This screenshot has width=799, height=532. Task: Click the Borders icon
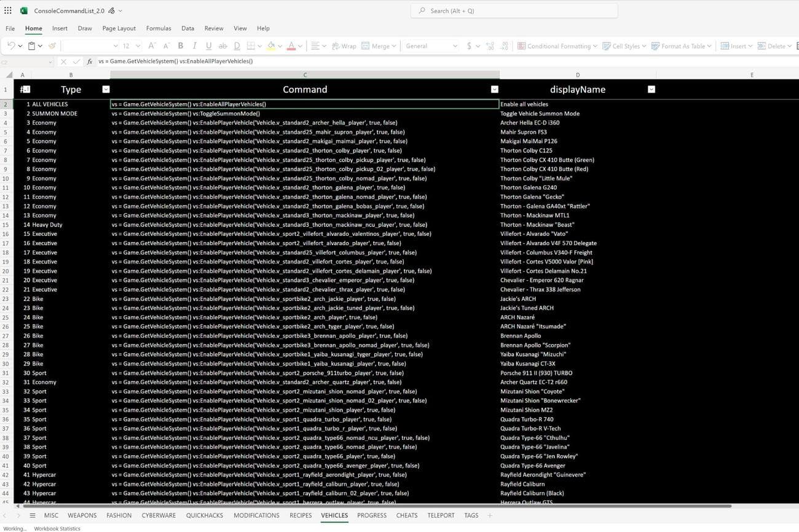tap(251, 46)
